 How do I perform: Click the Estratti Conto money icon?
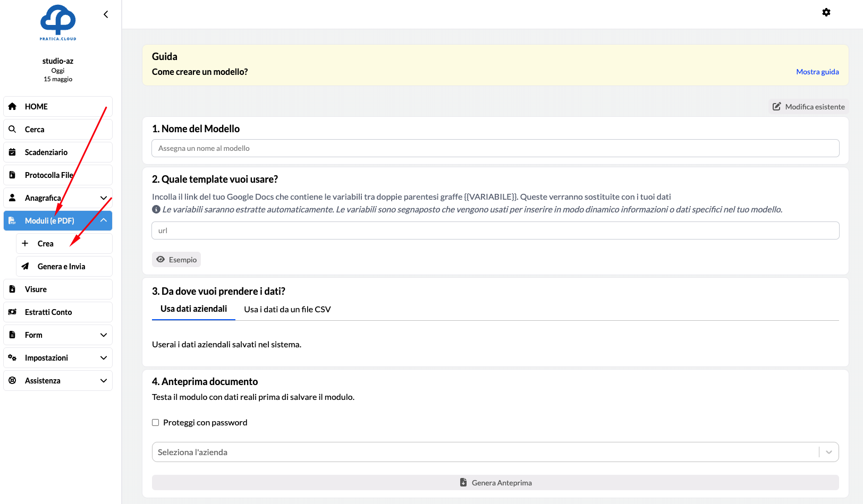pyautogui.click(x=12, y=312)
